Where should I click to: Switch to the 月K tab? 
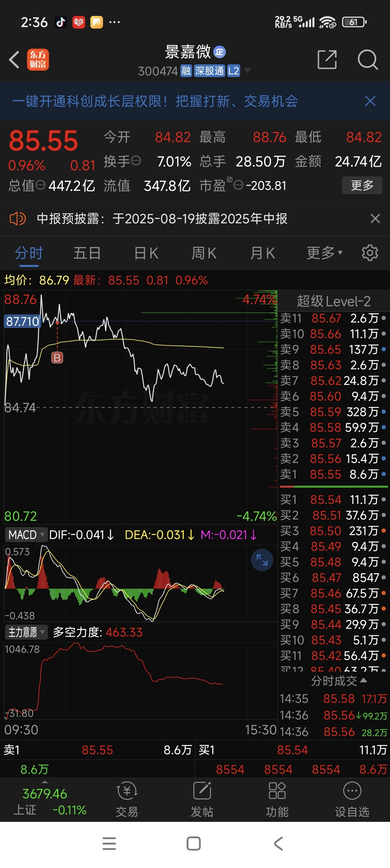tap(263, 253)
